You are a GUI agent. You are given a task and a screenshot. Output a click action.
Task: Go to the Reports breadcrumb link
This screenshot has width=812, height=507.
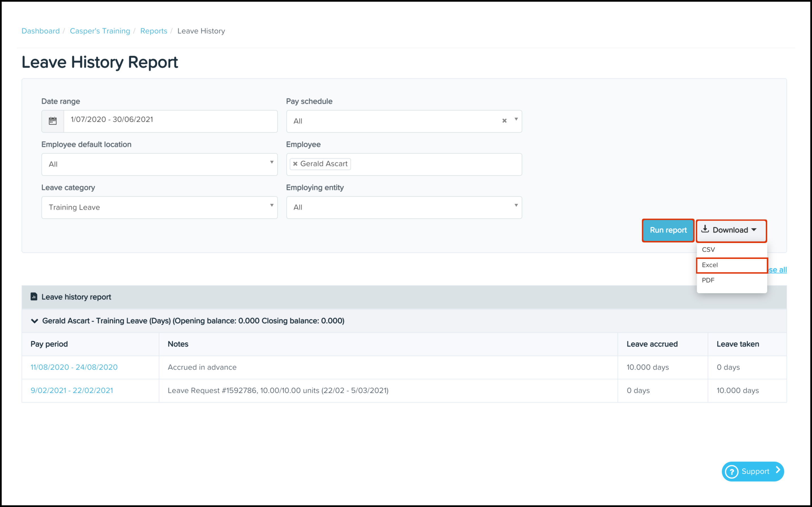pos(154,31)
